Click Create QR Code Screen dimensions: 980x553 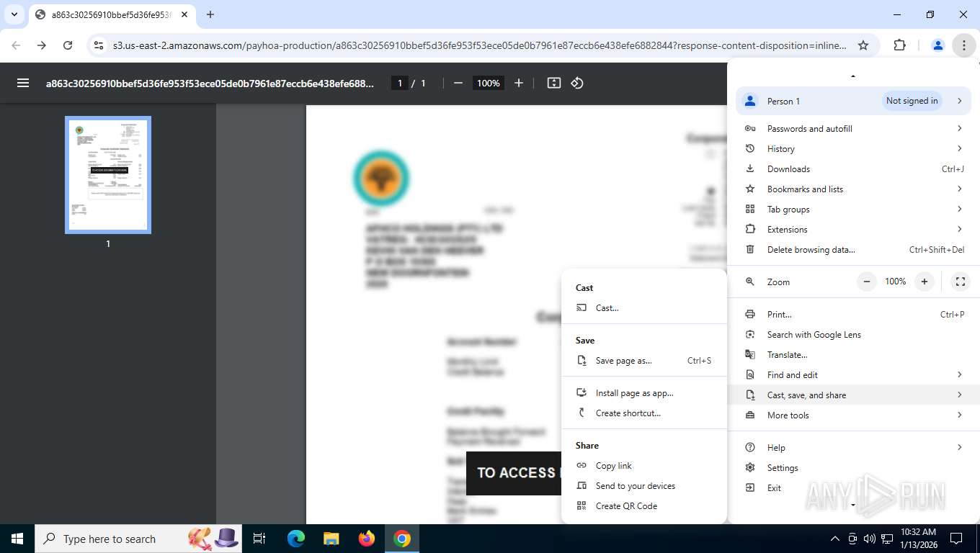644,506
